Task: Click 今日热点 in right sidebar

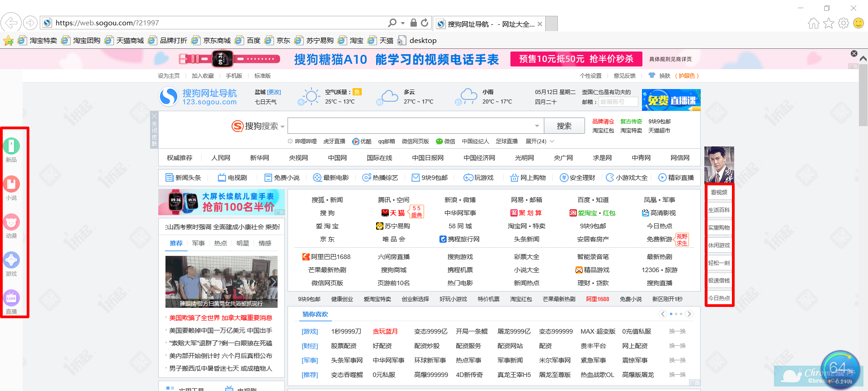Action: click(719, 298)
